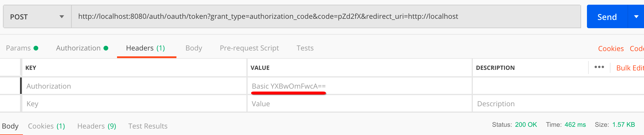Open the three-dots column options menu
This screenshot has width=644, height=135.
[x=599, y=67]
